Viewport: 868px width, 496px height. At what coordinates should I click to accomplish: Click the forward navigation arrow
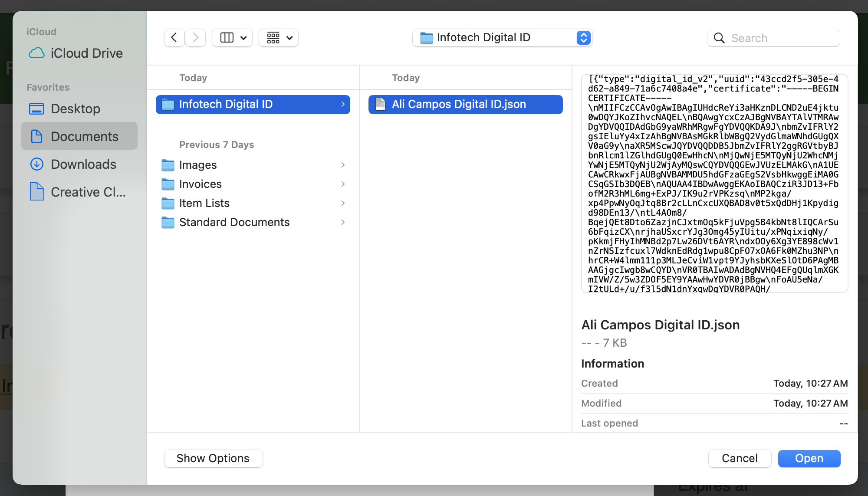(196, 38)
